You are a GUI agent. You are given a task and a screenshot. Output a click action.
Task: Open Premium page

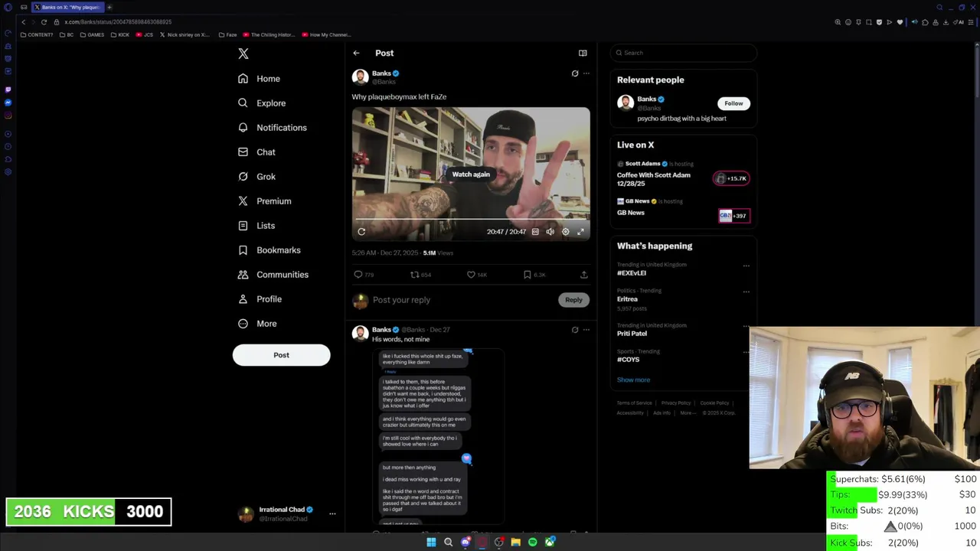tap(265, 201)
